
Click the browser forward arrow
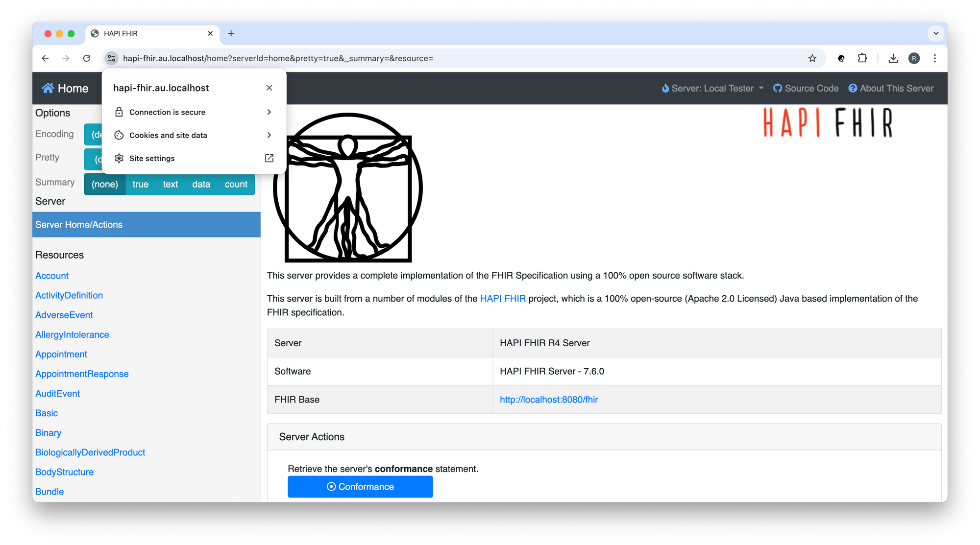(66, 58)
